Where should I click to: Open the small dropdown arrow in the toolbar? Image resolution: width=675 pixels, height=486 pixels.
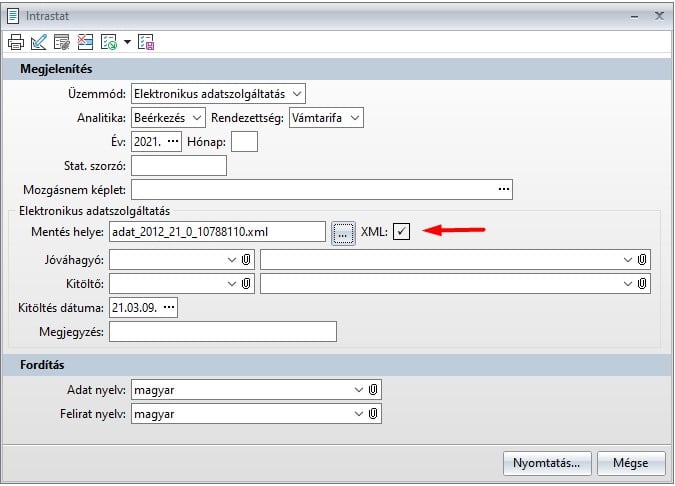point(127,42)
